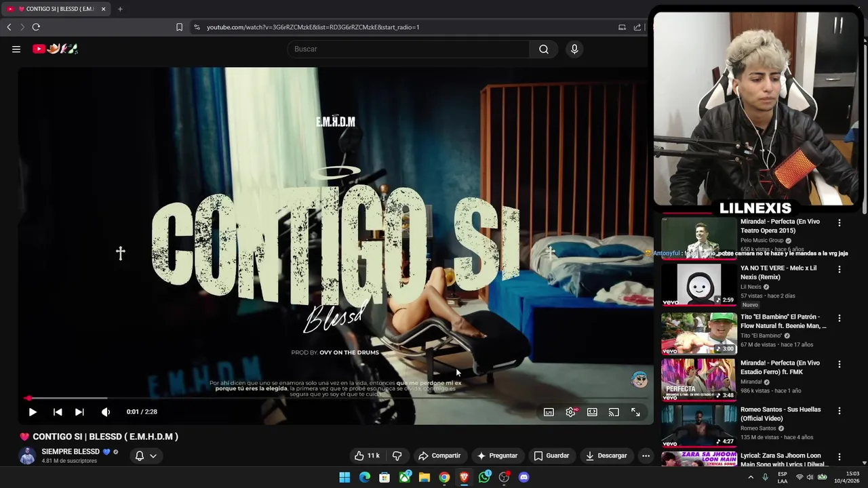
Task: Play the video with the play button
Action: pos(33,411)
